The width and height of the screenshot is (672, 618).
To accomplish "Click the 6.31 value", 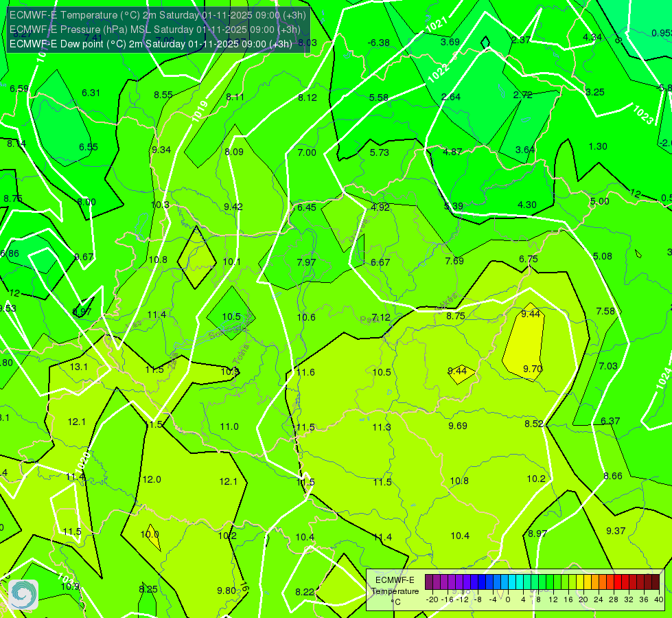I will coord(91,93).
